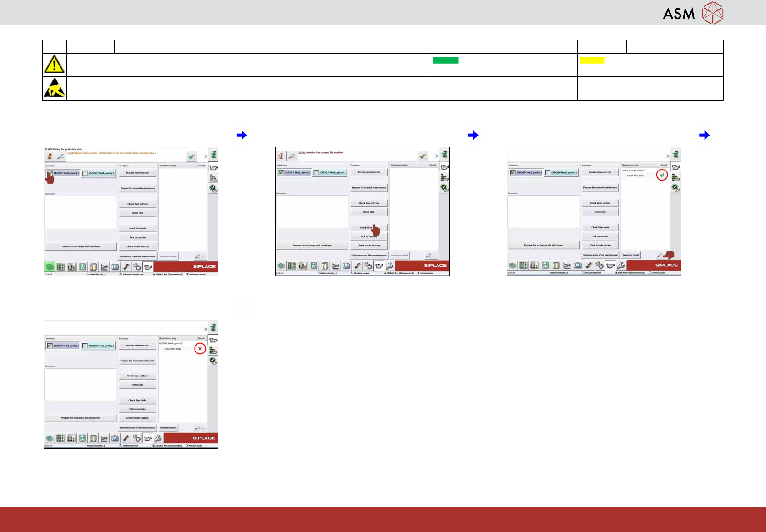This screenshot has width=766, height=532.
Task: Toggle the gantry 2 checkbox on the green-check screen
Action: (x=513, y=172)
